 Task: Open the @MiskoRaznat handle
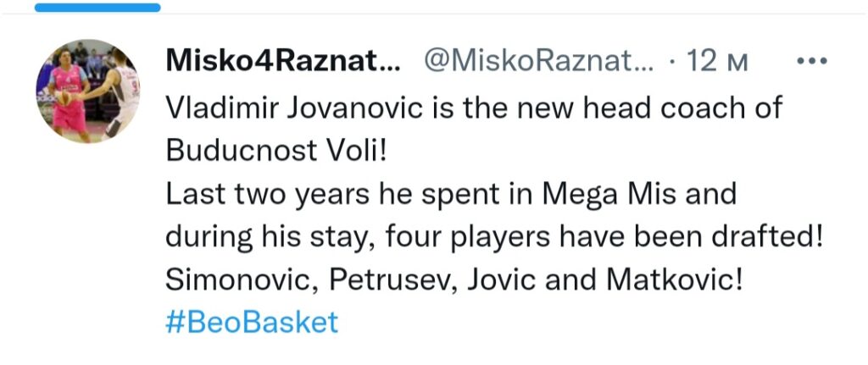tap(538, 61)
